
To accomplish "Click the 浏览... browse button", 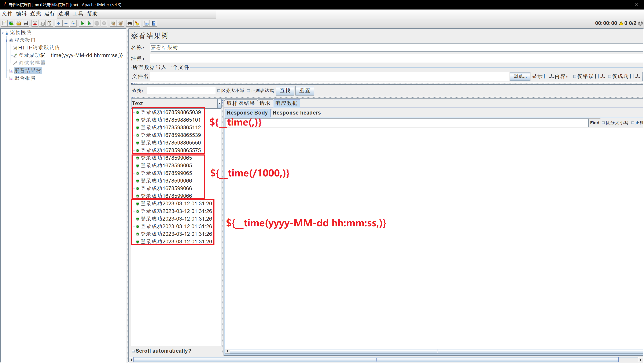I will 520,76.
